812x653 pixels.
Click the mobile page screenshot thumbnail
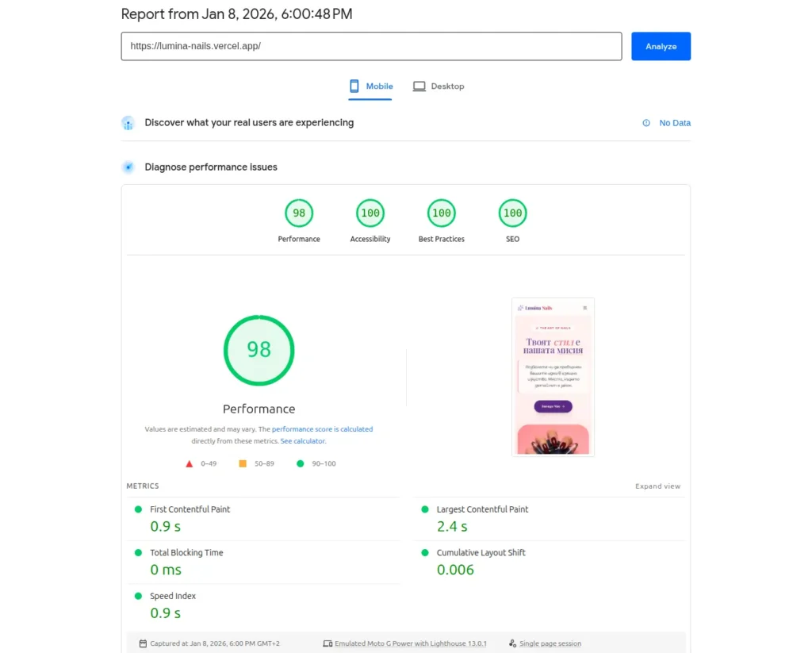coord(553,377)
